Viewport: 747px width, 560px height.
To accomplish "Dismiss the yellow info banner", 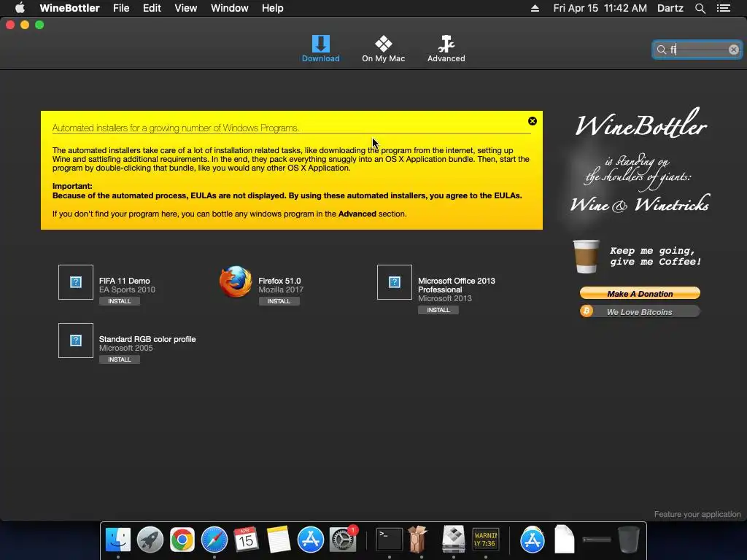I will [533, 121].
